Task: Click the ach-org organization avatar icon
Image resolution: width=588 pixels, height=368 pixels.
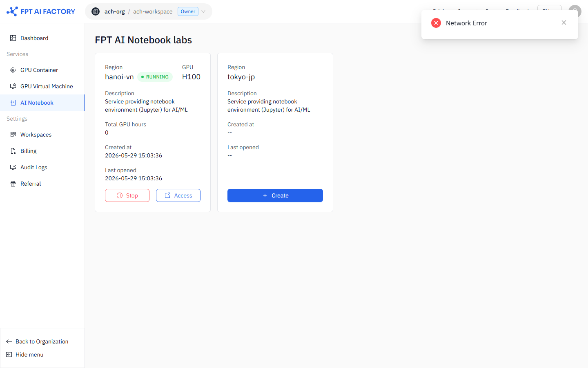Action: coord(96,11)
